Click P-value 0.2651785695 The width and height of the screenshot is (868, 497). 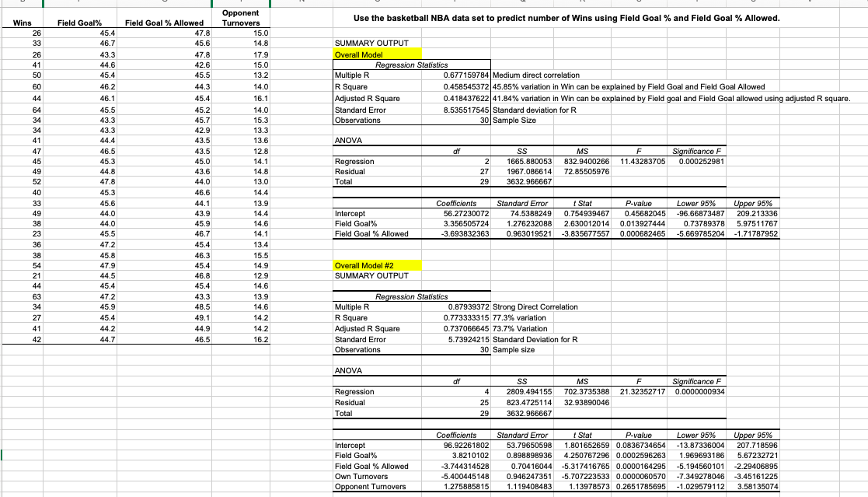click(x=641, y=487)
